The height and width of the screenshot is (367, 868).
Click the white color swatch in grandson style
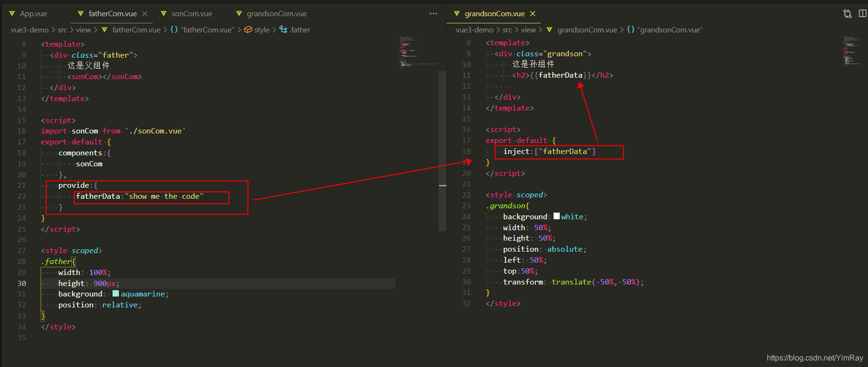click(556, 216)
